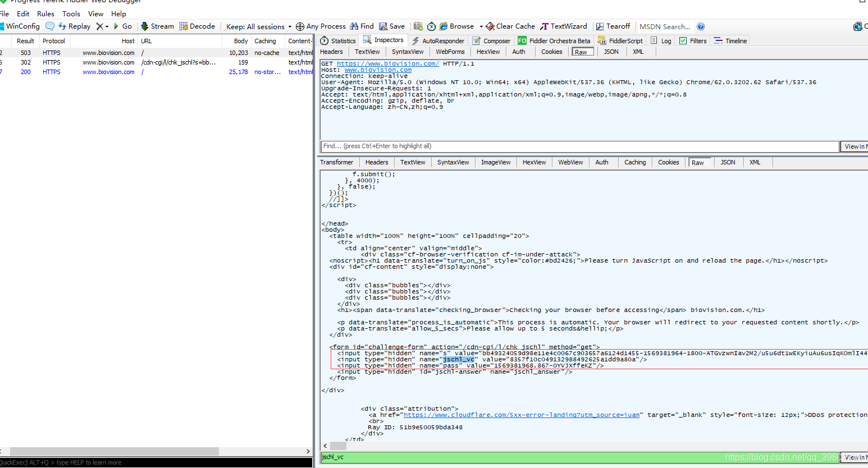
Task: Open the Edit menu
Action: [23, 13]
